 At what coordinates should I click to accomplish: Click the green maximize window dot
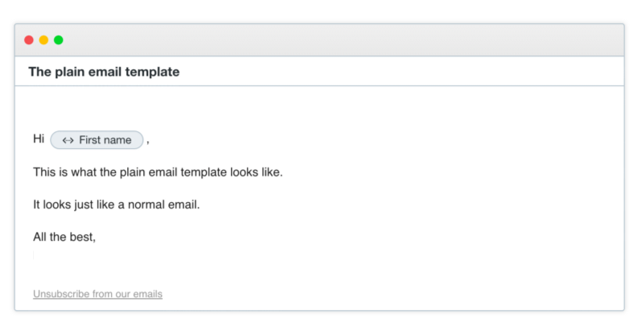coord(58,39)
